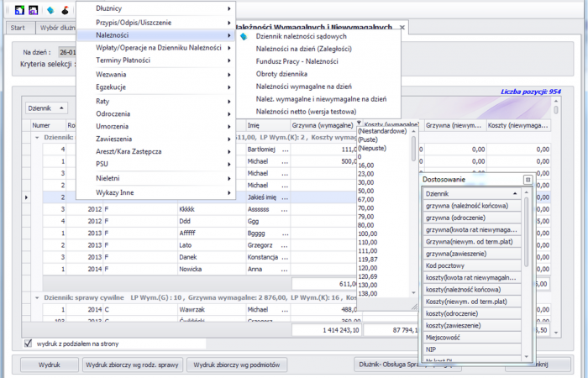Click the filter icon on Grzywna (wymagalne) column
Viewport: 588px width, 378px height.
[359, 123]
